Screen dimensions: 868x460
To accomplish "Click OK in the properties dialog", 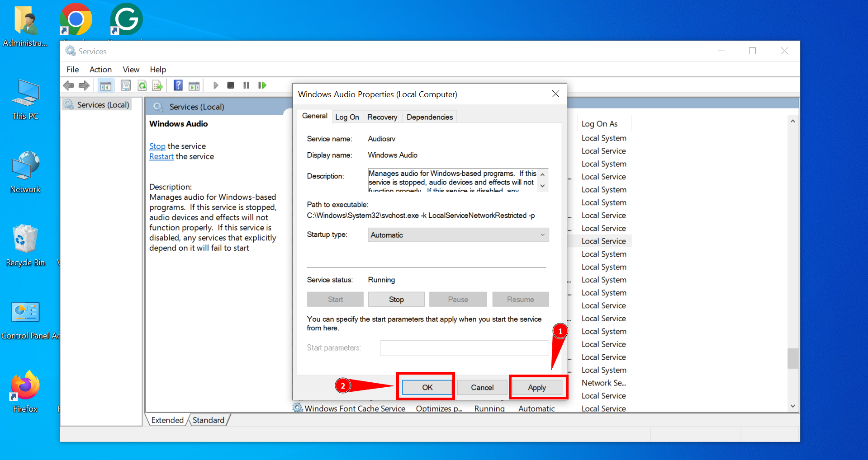I will 427,387.
